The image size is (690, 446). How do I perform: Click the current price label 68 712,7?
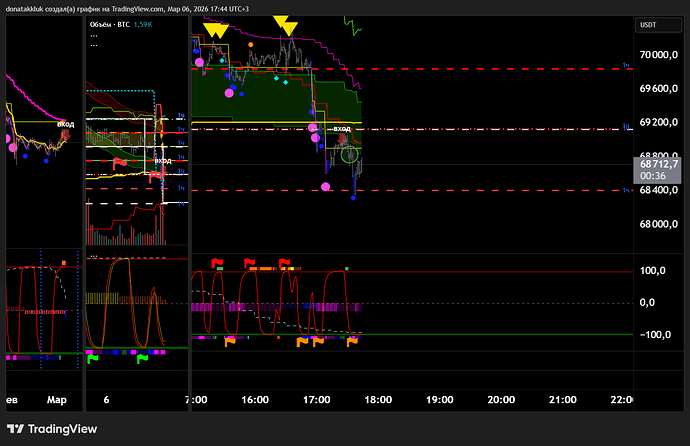coord(659,162)
